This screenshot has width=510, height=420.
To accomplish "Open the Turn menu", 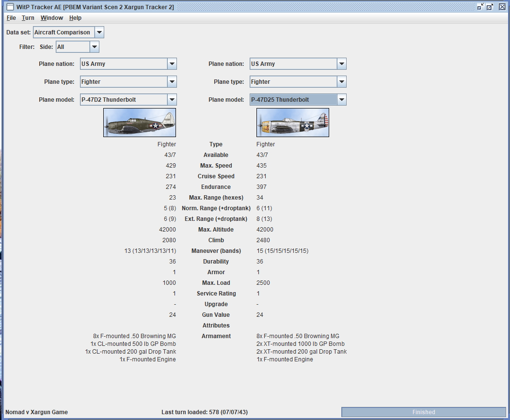I will coord(28,18).
